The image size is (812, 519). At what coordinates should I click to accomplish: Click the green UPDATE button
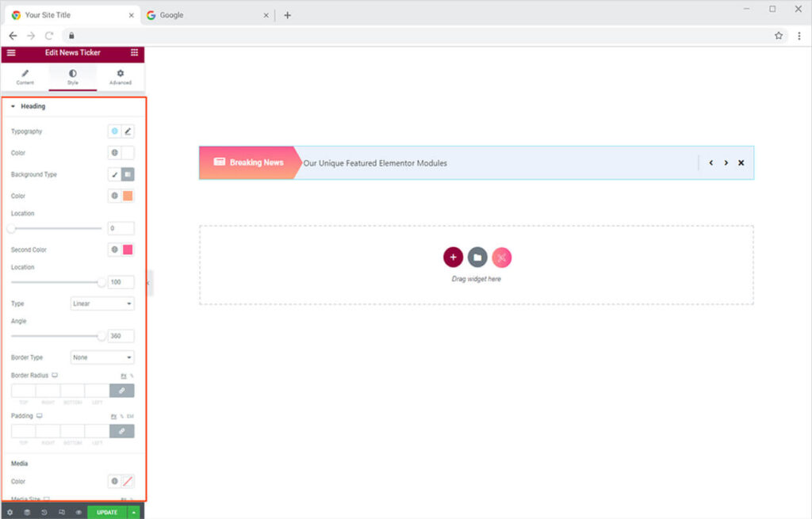click(107, 512)
